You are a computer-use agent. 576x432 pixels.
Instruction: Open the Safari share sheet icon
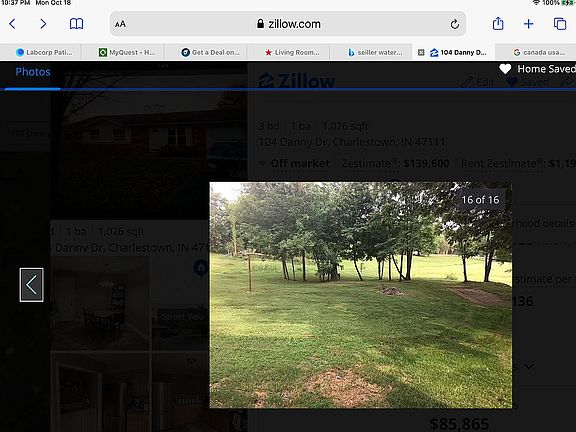pos(498,24)
